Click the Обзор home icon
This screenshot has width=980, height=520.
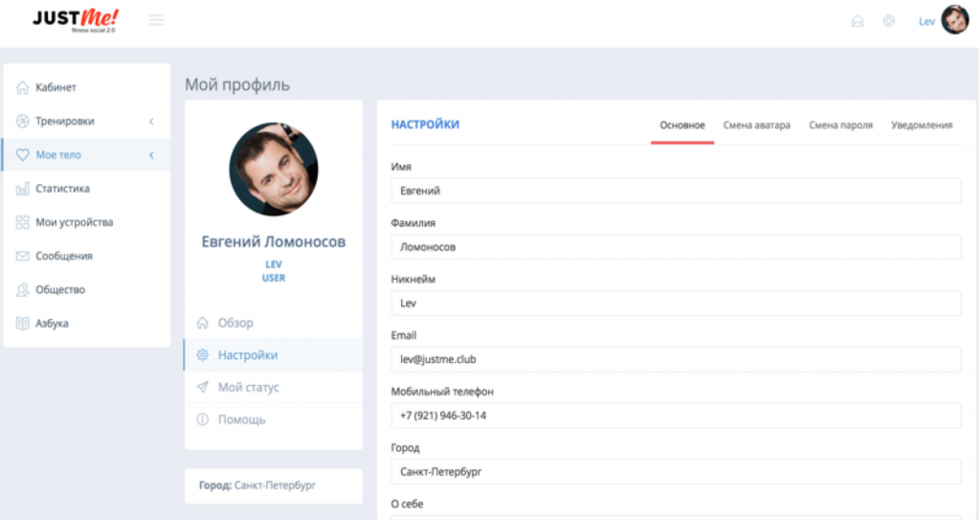coord(203,323)
